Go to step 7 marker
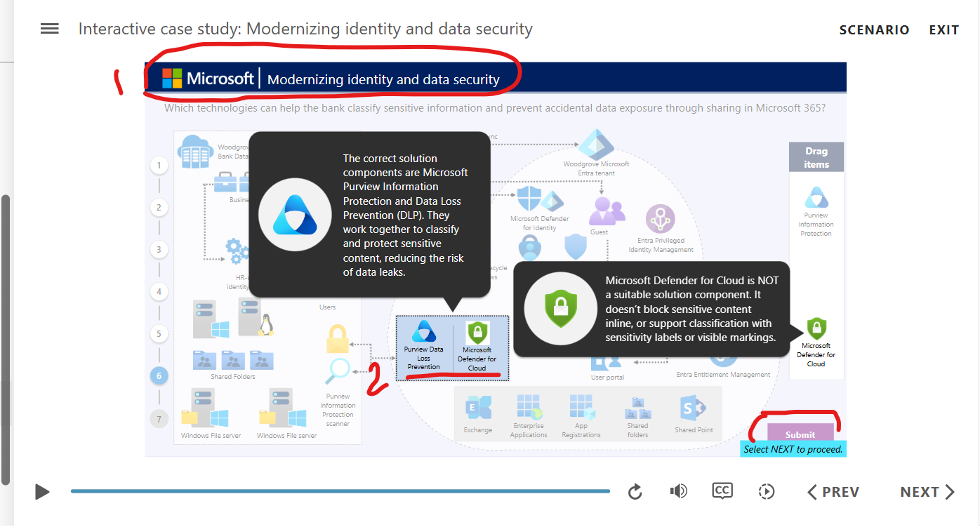This screenshot has width=980, height=527. point(159,419)
